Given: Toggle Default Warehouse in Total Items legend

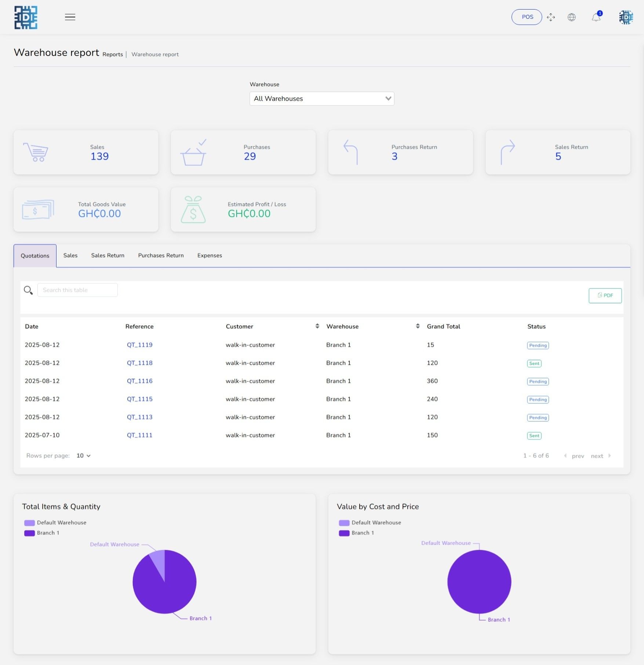Looking at the screenshot, I should 55,523.
